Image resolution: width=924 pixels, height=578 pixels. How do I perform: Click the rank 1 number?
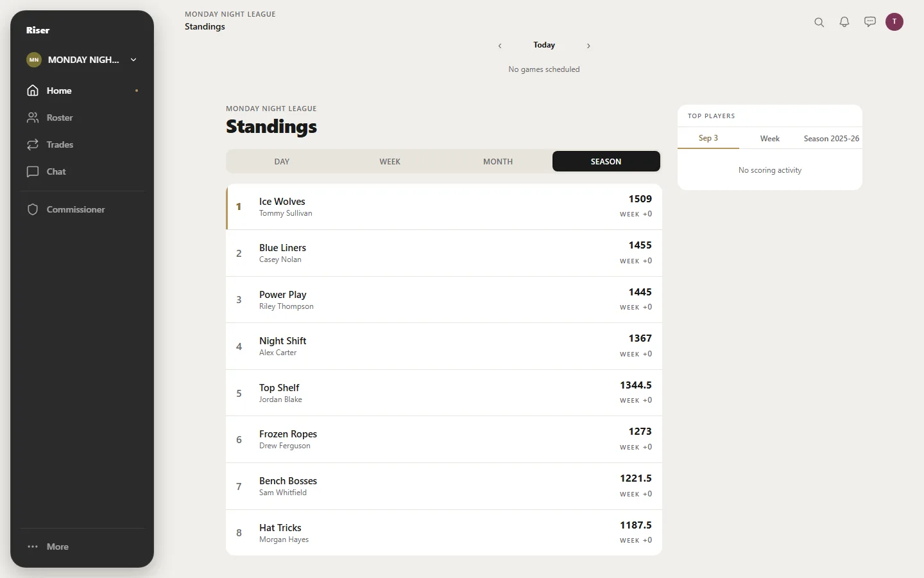click(239, 207)
